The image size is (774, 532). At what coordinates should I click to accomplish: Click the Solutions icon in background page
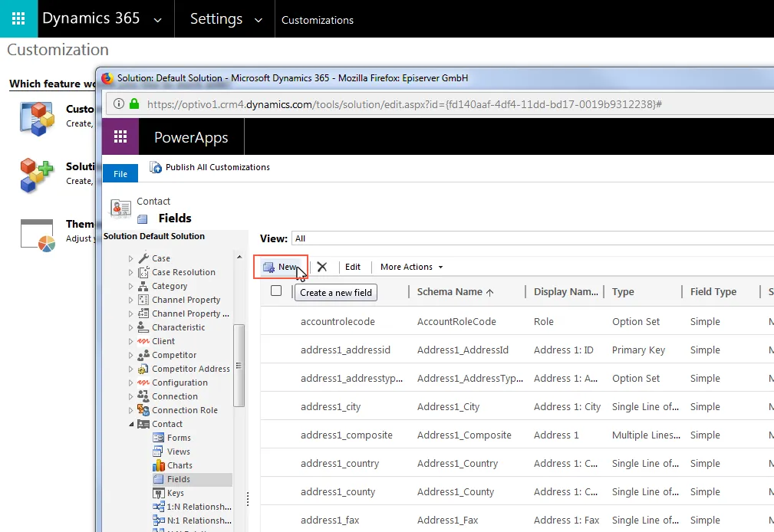pos(37,176)
